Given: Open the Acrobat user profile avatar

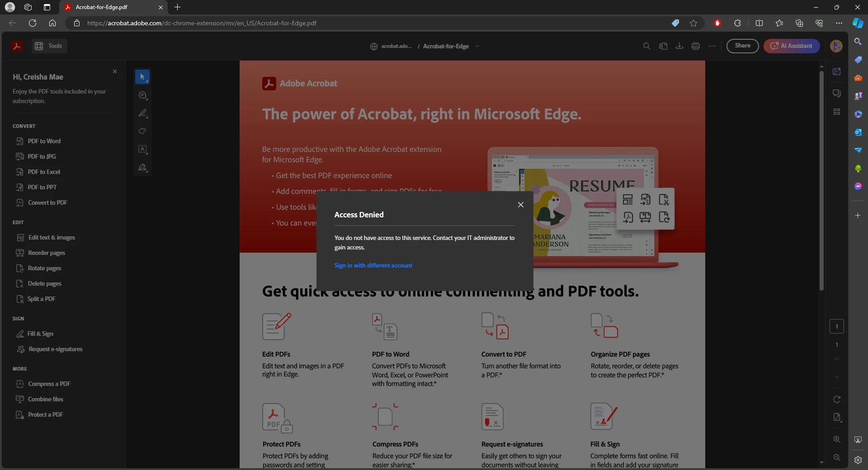Looking at the screenshot, I should point(836,46).
